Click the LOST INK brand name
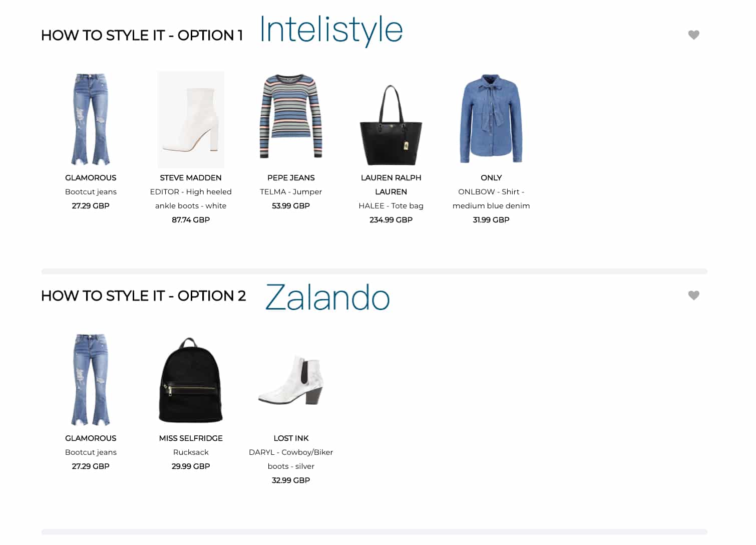 [x=291, y=438]
